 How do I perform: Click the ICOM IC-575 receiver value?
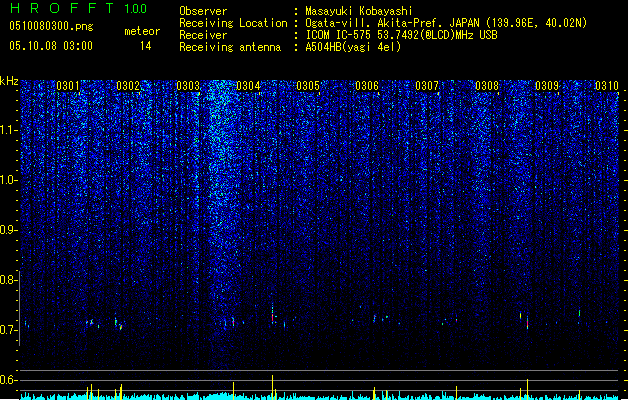coord(401,35)
